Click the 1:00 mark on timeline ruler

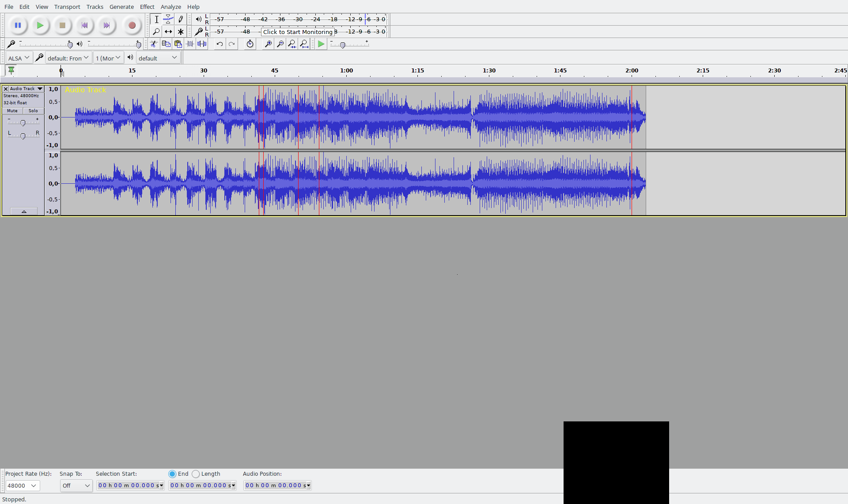coord(346,71)
